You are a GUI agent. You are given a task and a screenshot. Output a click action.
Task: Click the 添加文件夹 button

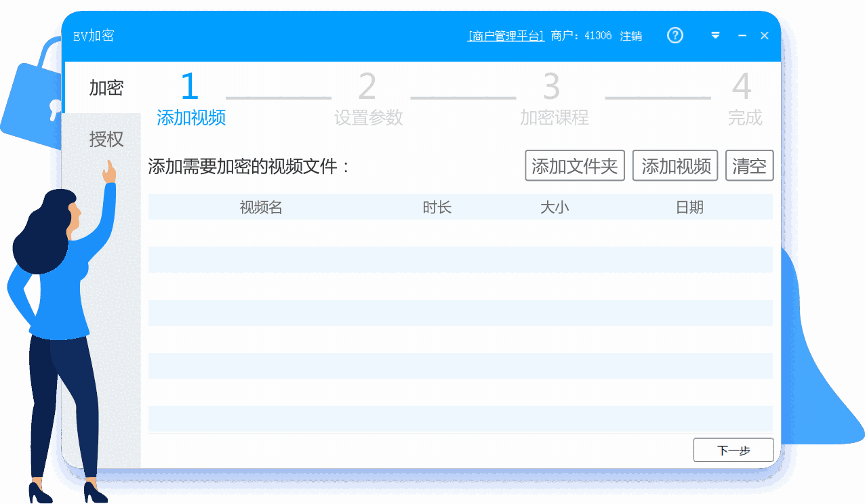574,165
